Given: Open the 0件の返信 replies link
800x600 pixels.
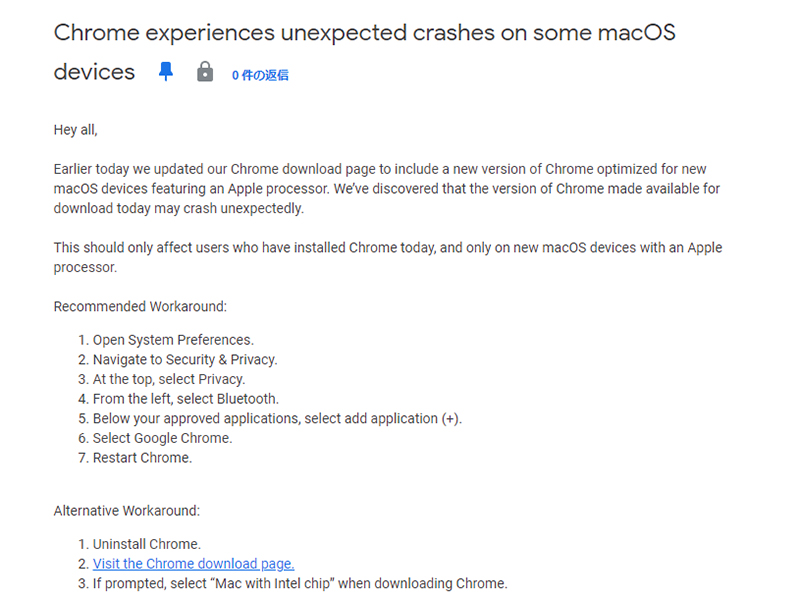Looking at the screenshot, I should click(260, 75).
